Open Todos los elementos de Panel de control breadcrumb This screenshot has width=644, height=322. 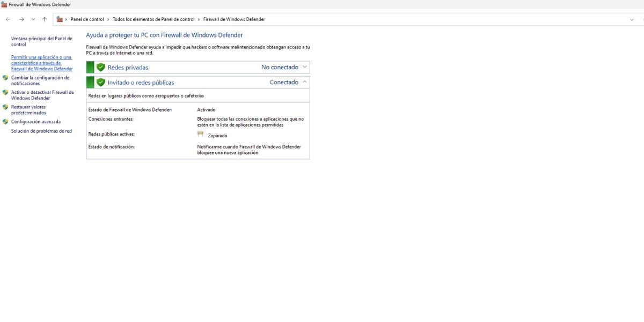pyautogui.click(x=153, y=19)
